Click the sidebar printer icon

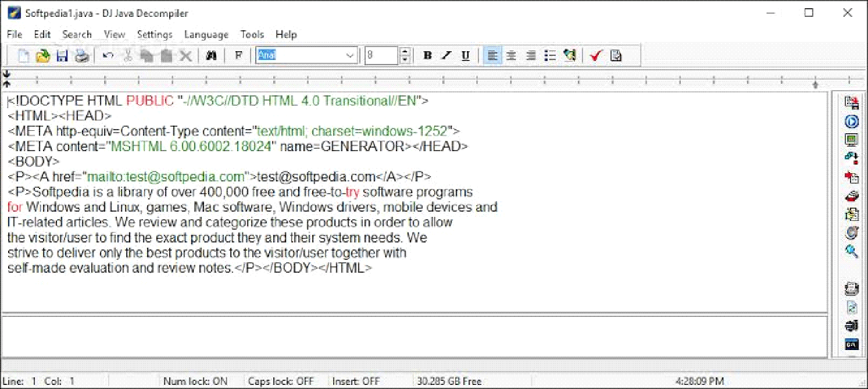click(x=852, y=288)
